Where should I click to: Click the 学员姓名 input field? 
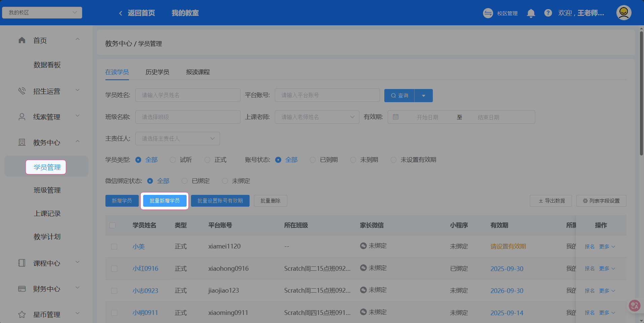click(x=188, y=95)
